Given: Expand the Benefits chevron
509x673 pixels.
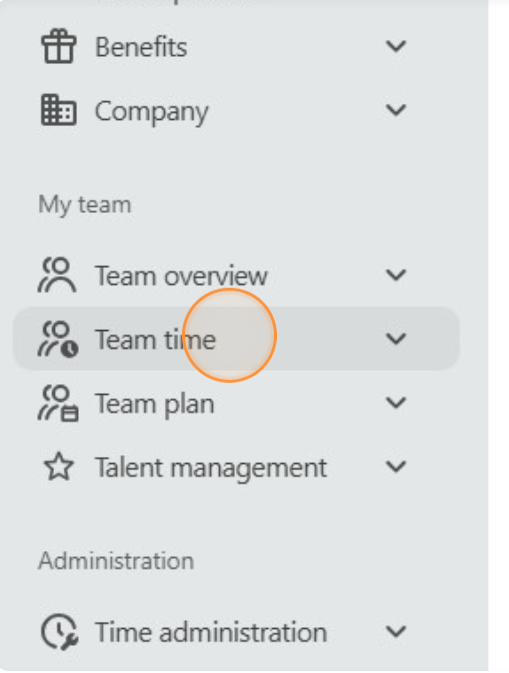Looking at the screenshot, I should click(x=396, y=46).
